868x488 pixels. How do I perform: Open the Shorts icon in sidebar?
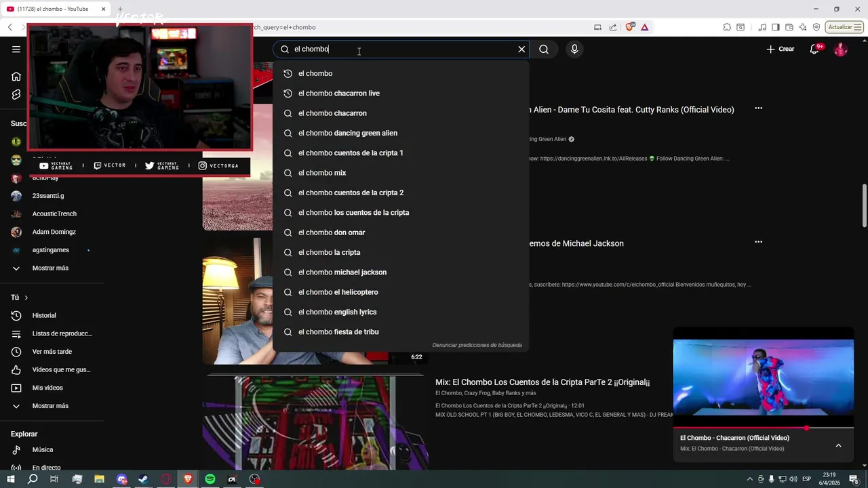point(16,95)
